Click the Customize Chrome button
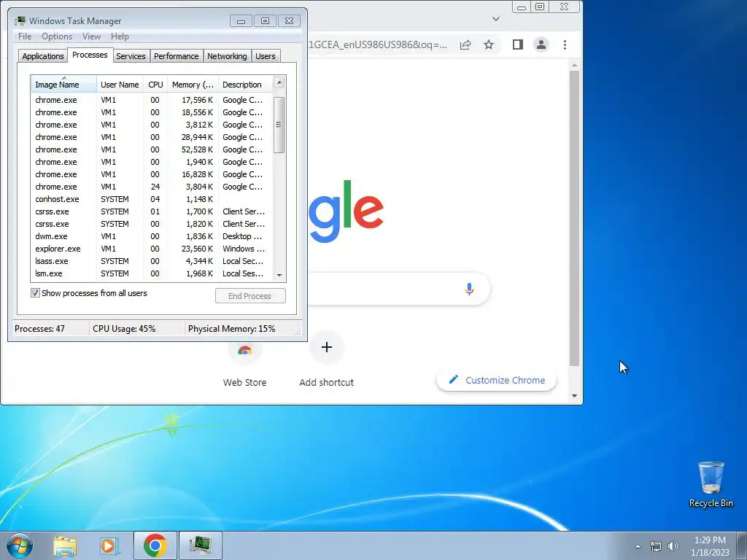The image size is (747, 560). [x=496, y=380]
